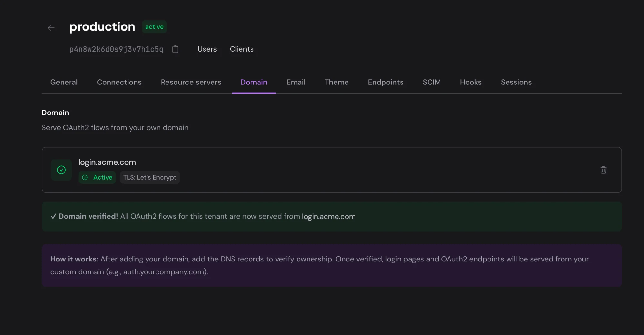644x335 pixels.
Task: Open the Hooks tab
Action: [470, 82]
